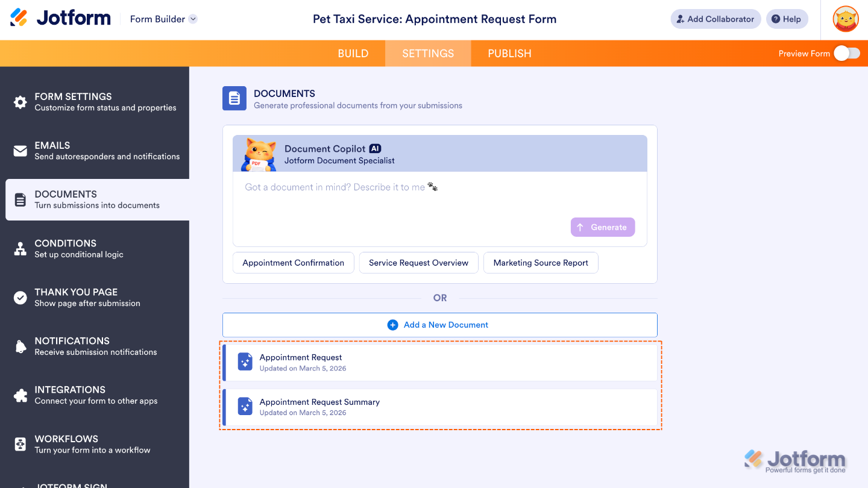Open Emails via the envelope icon
Viewport: 868px width, 488px height.
(x=20, y=151)
